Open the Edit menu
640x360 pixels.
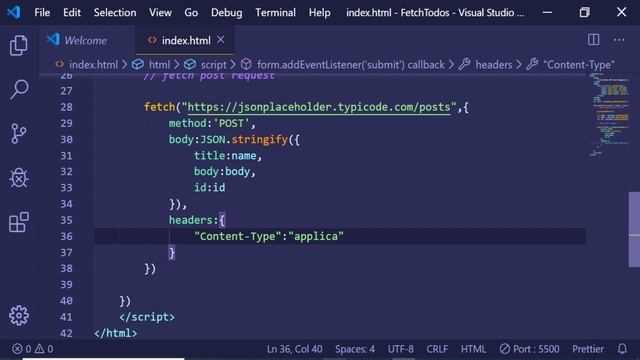pos(72,13)
